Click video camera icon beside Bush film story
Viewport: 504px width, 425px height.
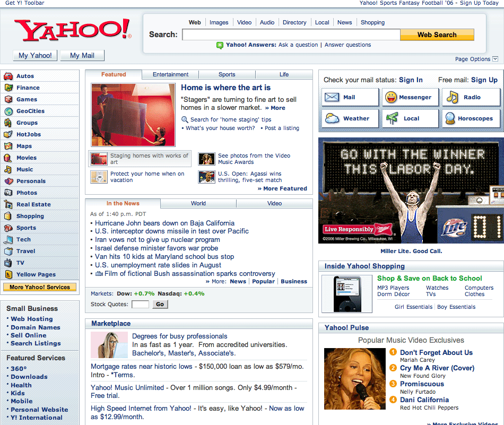pyautogui.click(x=99, y=274)
